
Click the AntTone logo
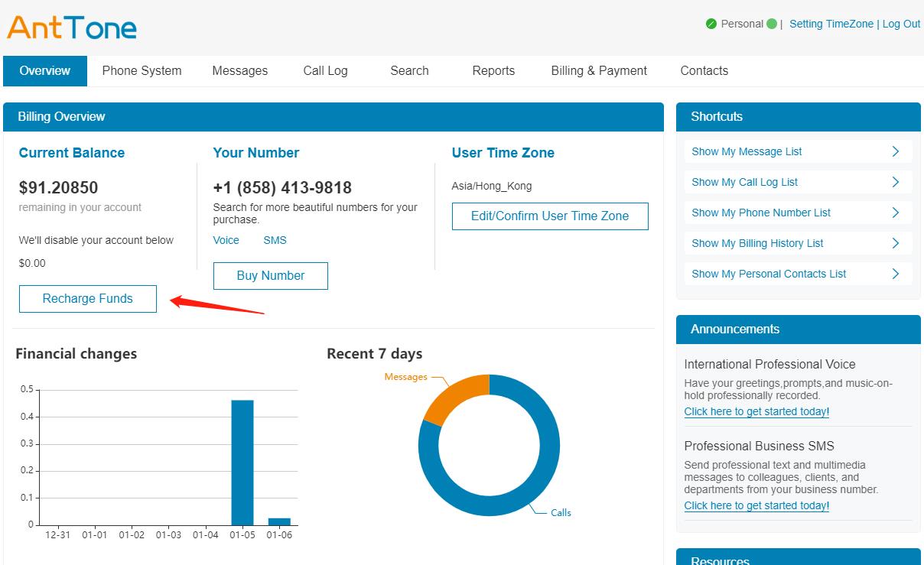point(72,28)
